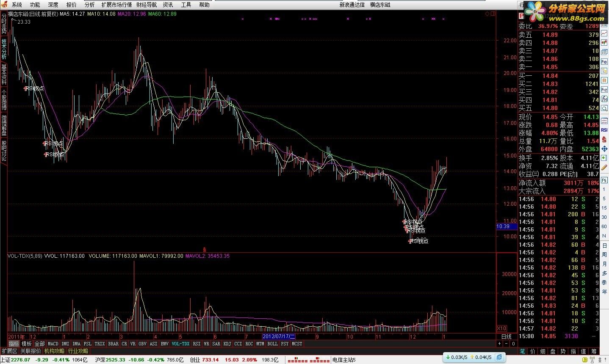Screen dimensions: 609x364
Task: Switch to BOLL indicator tab
Action: [272, 344]
